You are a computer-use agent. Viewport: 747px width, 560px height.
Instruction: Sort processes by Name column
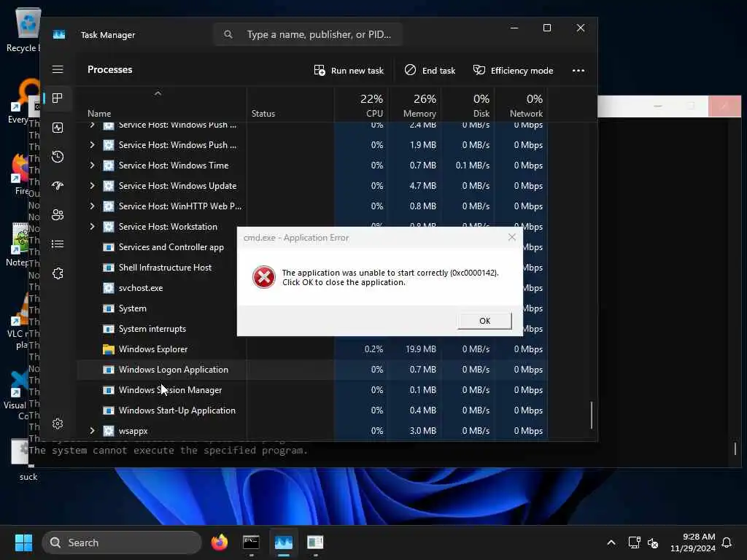(99, 113)
